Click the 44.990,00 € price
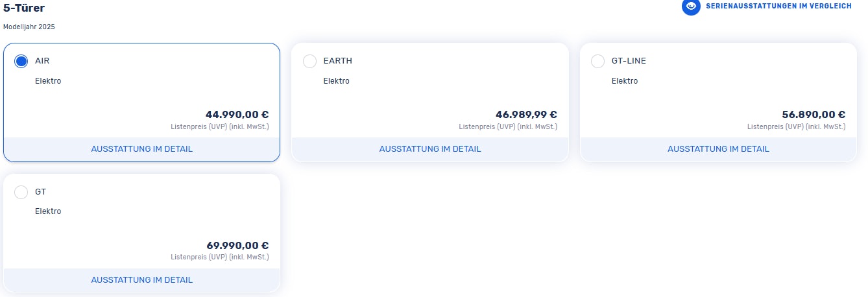 tap(237, 115)
